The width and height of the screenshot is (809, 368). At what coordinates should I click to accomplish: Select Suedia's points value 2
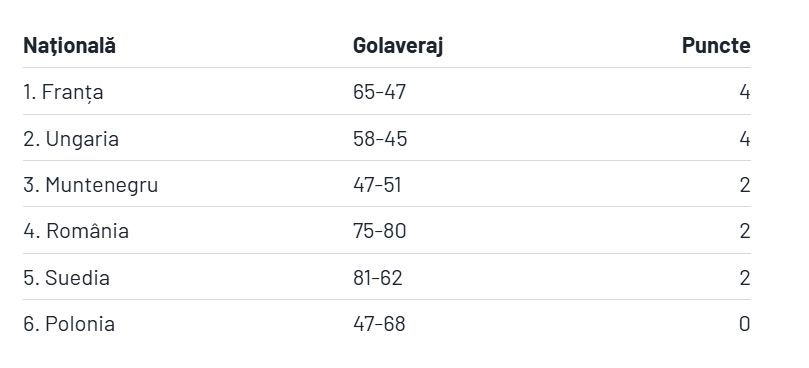pos(745,278)
